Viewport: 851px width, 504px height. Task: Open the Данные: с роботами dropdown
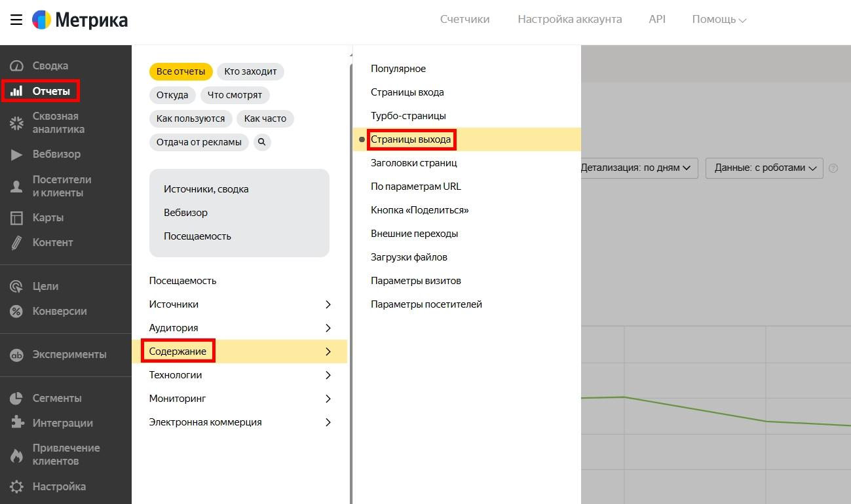point(765,168)
